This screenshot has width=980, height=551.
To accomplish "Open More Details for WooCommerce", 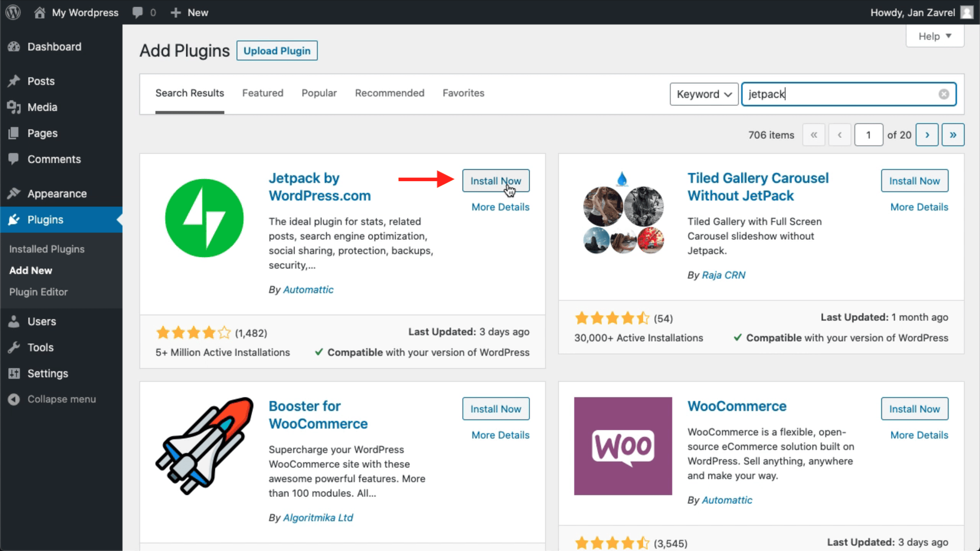I will click(x=919, y=435).
